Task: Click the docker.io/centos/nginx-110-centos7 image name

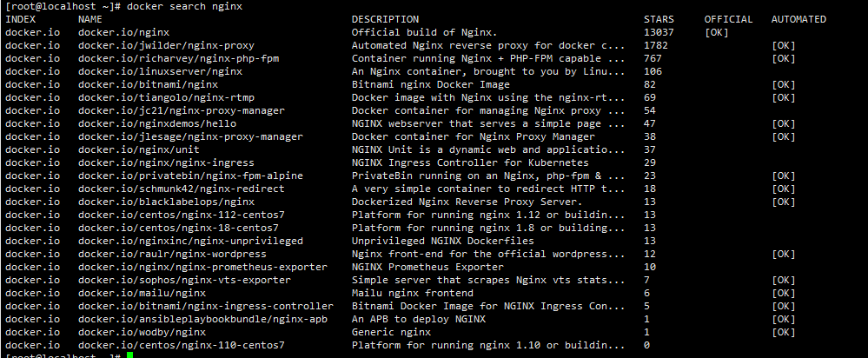Action: coord(181,345)
